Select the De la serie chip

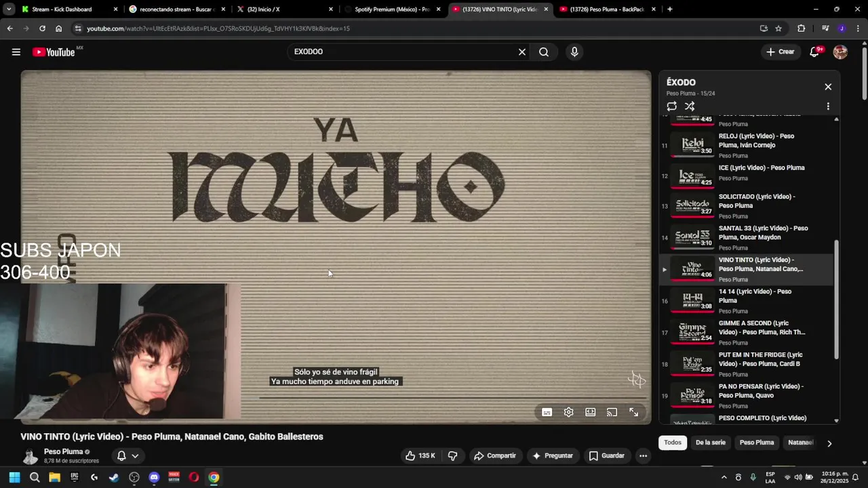click(710, 443)
